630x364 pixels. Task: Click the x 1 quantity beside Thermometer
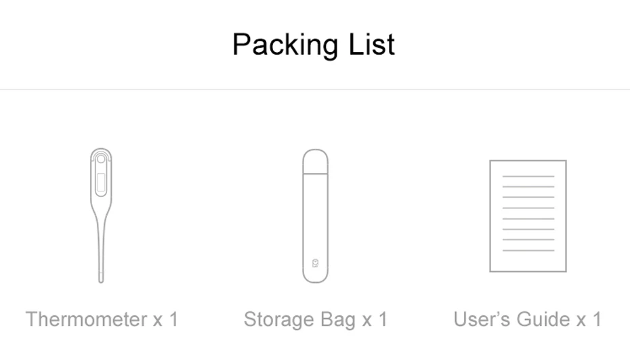165,319
